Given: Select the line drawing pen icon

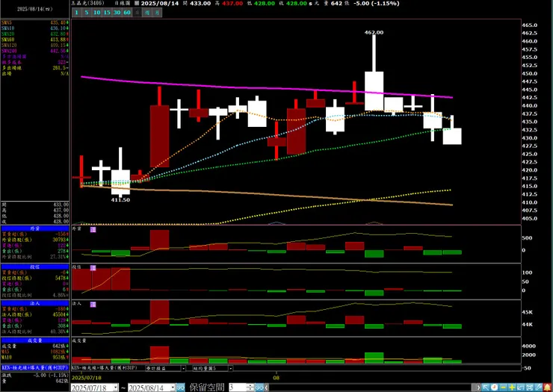Looking at the screenshot, I should 538,388.
